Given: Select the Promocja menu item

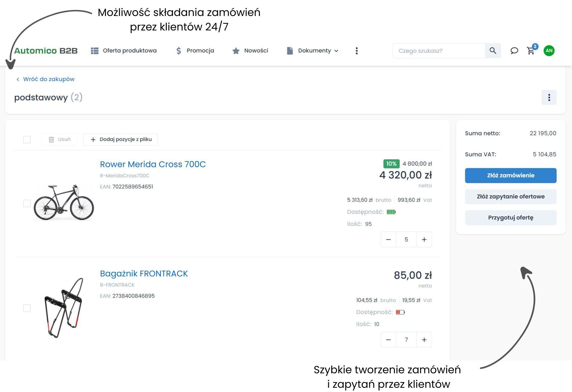Looking at the screenshot, I should 200,51.
